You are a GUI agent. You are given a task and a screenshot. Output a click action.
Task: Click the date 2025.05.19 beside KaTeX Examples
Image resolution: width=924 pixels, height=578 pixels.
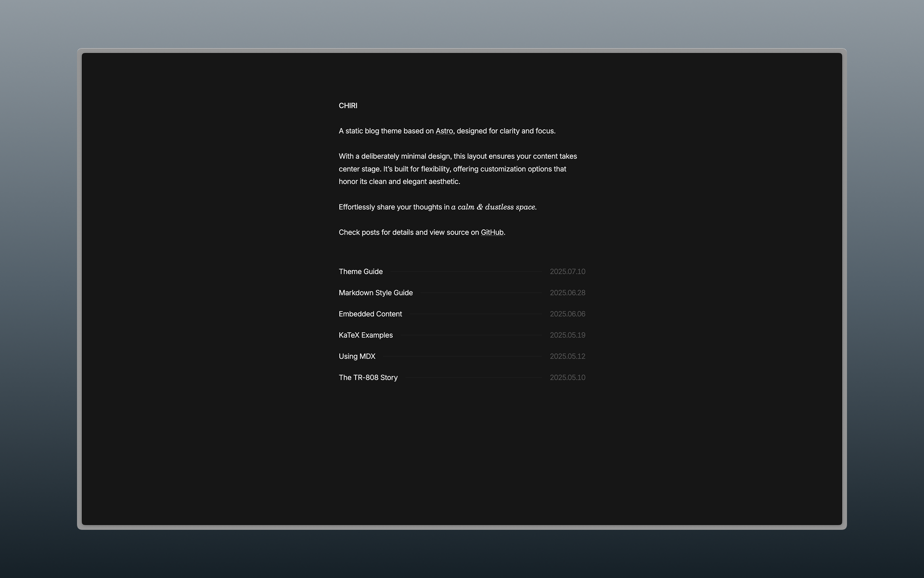(568, 335)
